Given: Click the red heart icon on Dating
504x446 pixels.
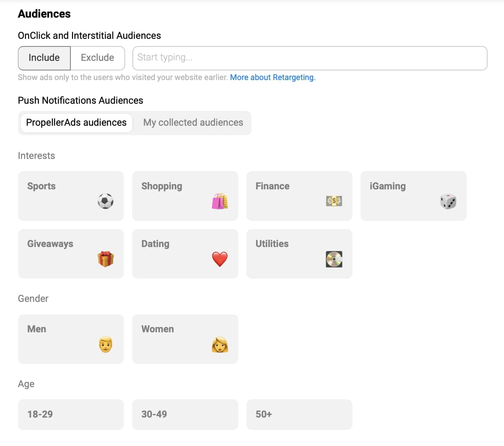Looking at the screenshot, I should click(x=220, y=259).
